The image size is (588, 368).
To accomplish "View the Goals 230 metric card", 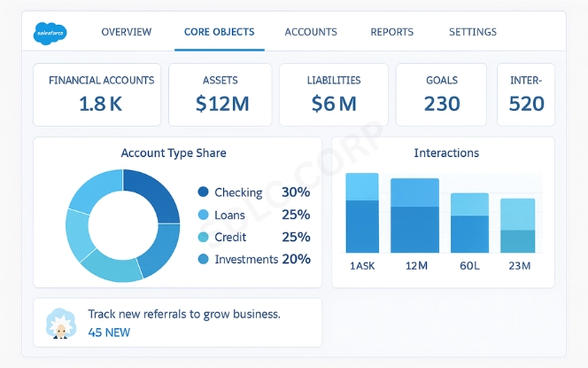I will pyautogui.click(x=442, y=94).
